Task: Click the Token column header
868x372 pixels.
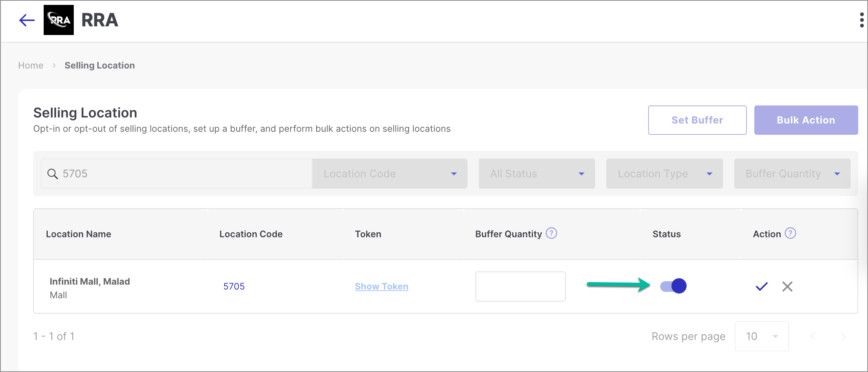Action: pos(368,234)
